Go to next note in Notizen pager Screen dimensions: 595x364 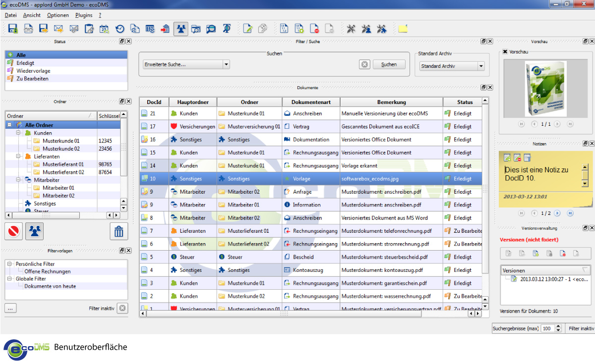(557, 213)
